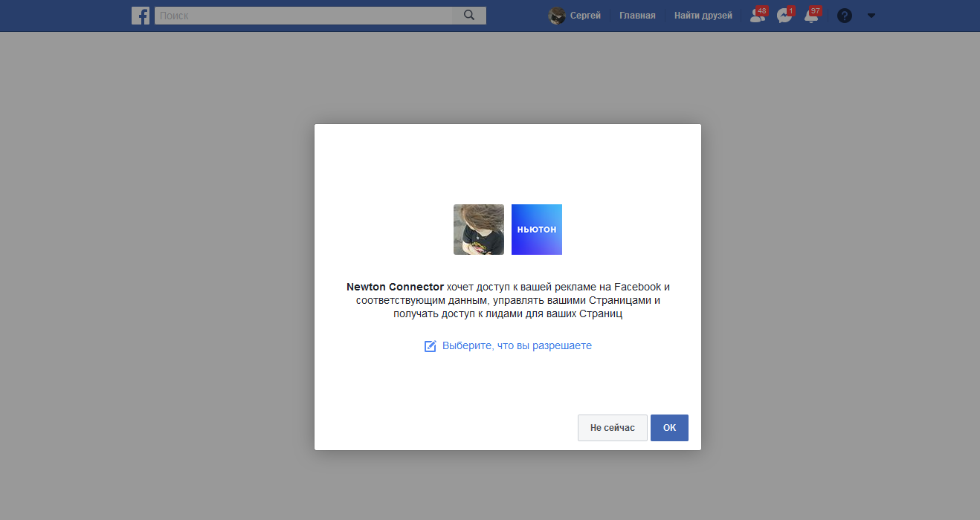This screenshot has height=520, width=980.
Task: Open friend requests icon with 48 badge
Action: tap(758, 15)
